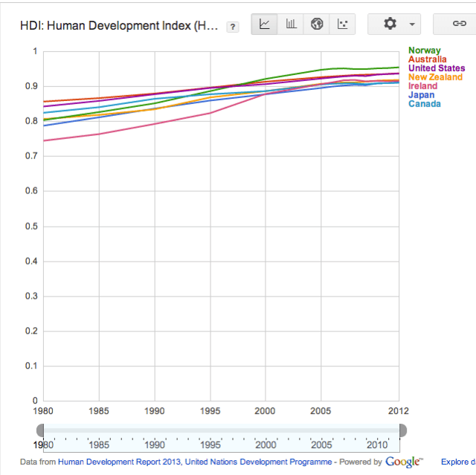
Task: Click the Explore data link
Action: (457, 462)
